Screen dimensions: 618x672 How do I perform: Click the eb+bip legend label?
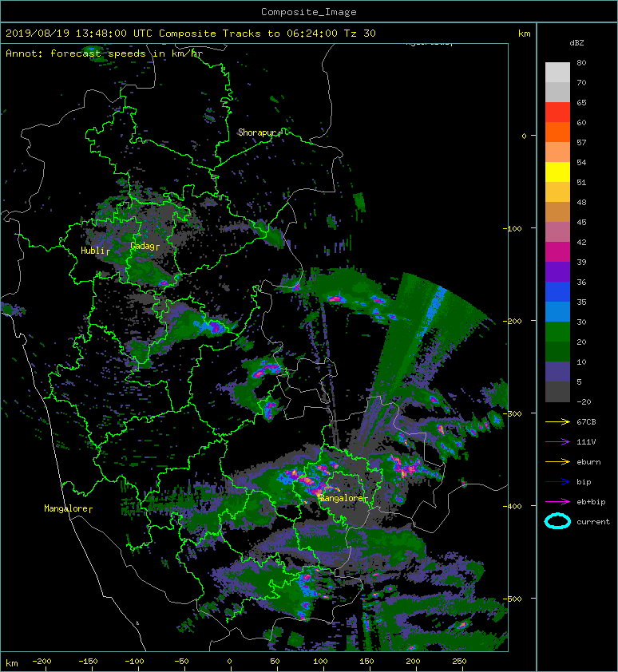click(x=591, y=502)
